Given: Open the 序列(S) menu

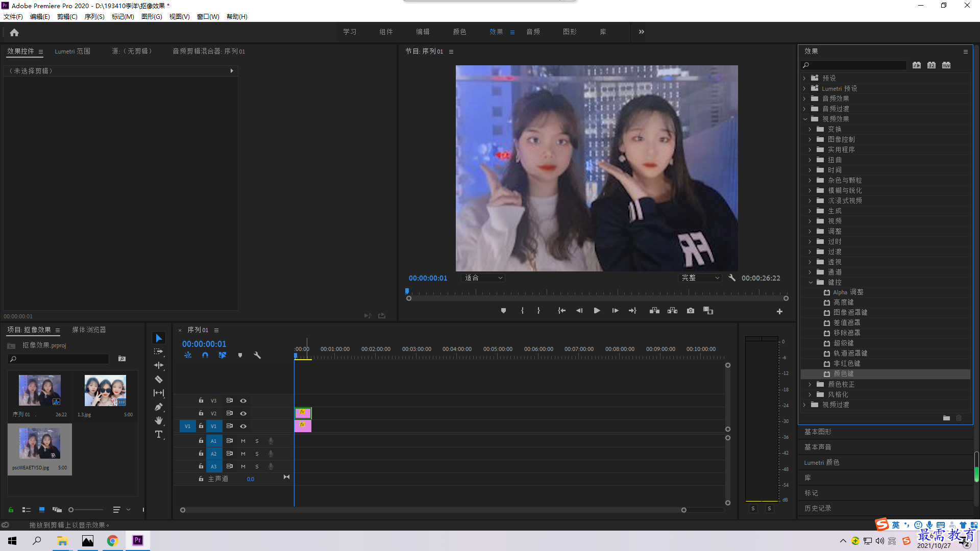Looking at the screenshot, I should coord(94,16).
